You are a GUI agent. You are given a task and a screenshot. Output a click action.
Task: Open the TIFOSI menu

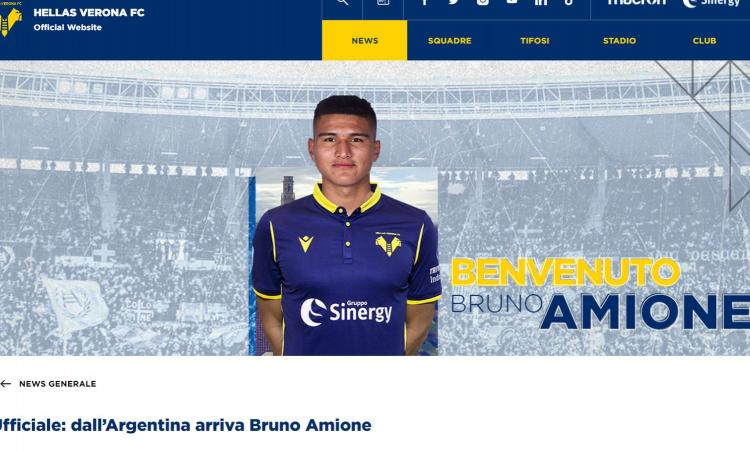click(534, 40)
